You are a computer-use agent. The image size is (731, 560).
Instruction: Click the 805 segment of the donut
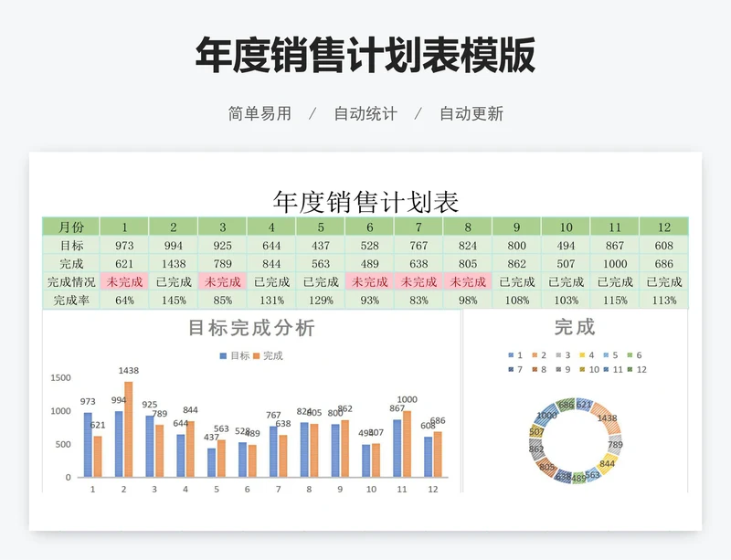546,467
